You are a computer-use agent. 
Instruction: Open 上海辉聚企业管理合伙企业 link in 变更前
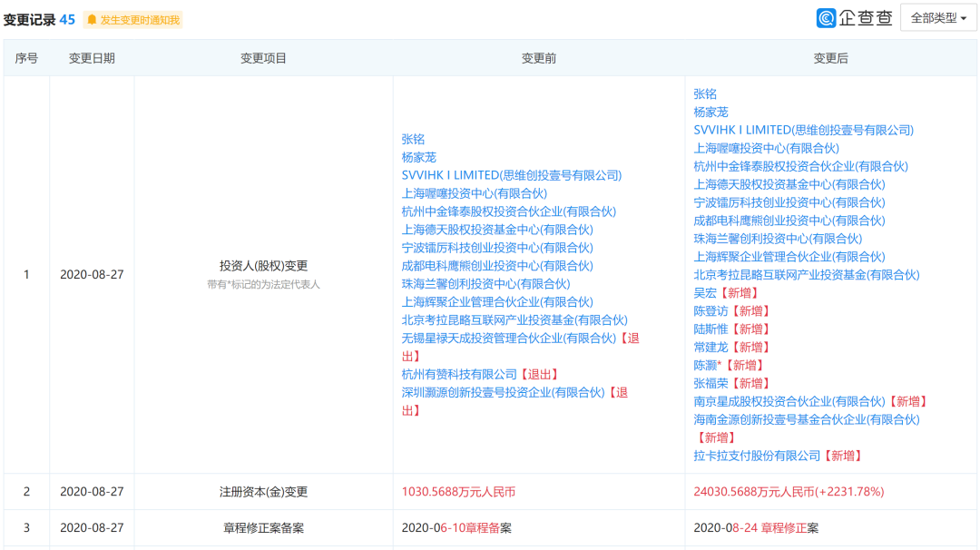point(497,302)
